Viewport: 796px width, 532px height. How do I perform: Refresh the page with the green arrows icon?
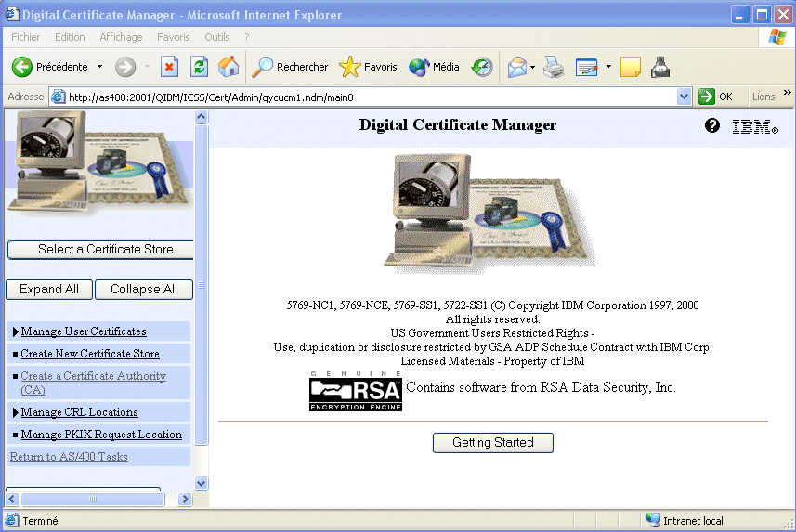point(199,67)
